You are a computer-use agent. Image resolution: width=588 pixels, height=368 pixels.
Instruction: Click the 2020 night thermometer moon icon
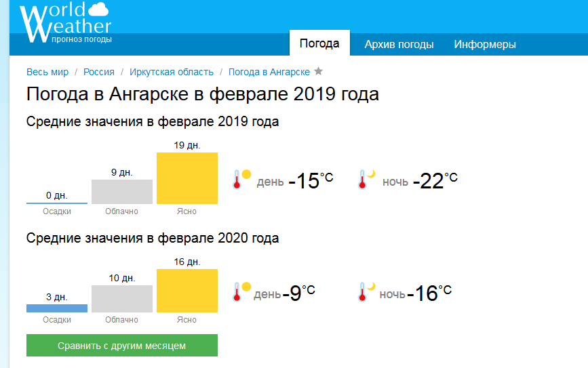367,291
